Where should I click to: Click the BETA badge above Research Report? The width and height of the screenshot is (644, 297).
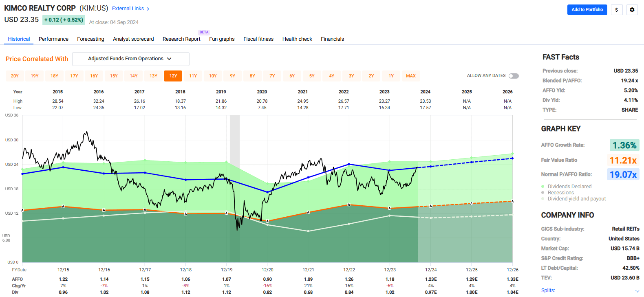coord(204,32)
